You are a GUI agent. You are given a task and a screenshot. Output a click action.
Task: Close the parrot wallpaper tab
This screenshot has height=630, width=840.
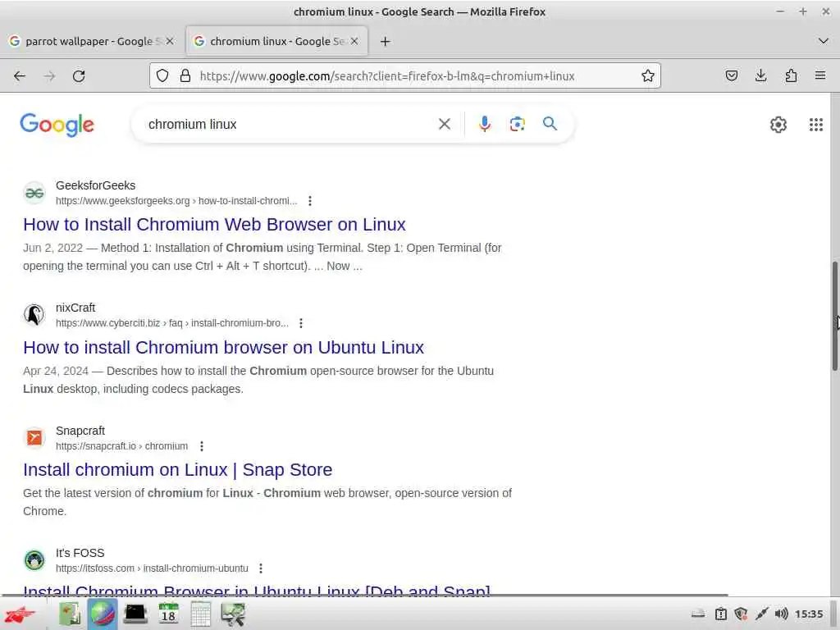tap(170, 41)
